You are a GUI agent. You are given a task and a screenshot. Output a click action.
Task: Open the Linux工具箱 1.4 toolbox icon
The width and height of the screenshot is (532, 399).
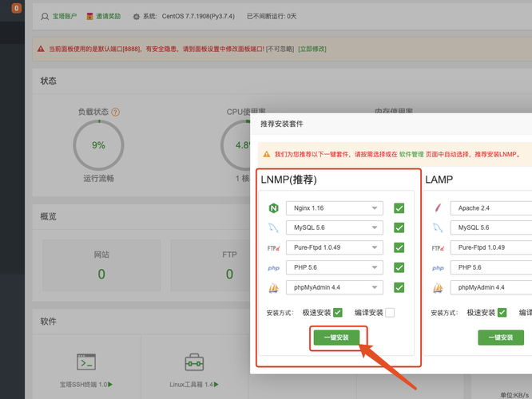[x=194, y=362]
